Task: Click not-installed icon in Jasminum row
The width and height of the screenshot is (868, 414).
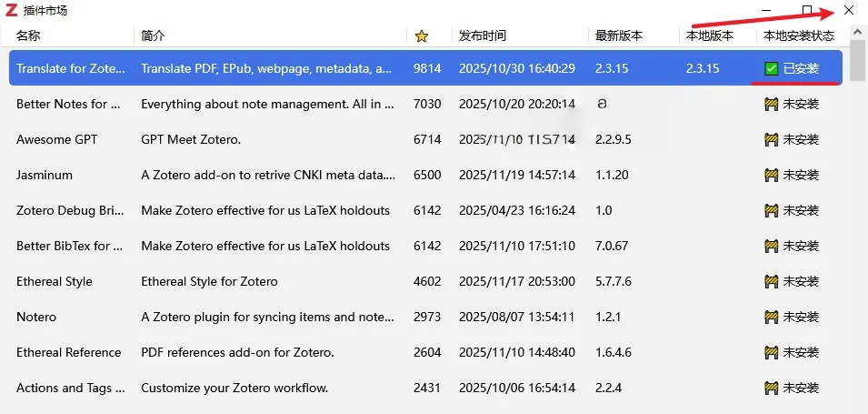Action: point(771,175)
